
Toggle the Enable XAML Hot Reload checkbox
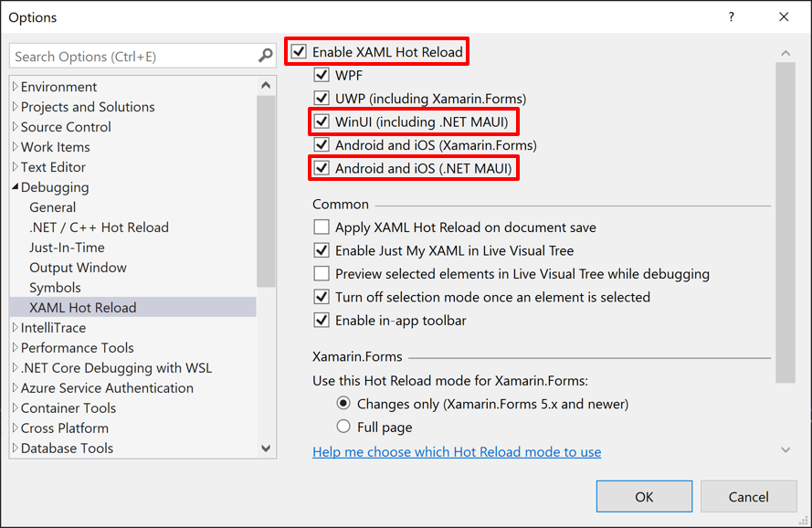point(300,51)
